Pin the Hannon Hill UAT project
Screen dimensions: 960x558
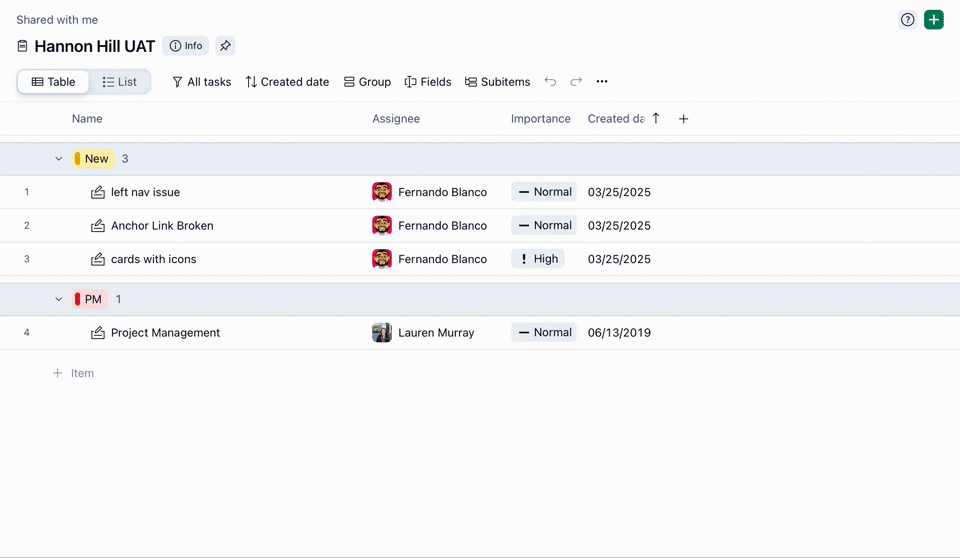(x=225, y=46)
